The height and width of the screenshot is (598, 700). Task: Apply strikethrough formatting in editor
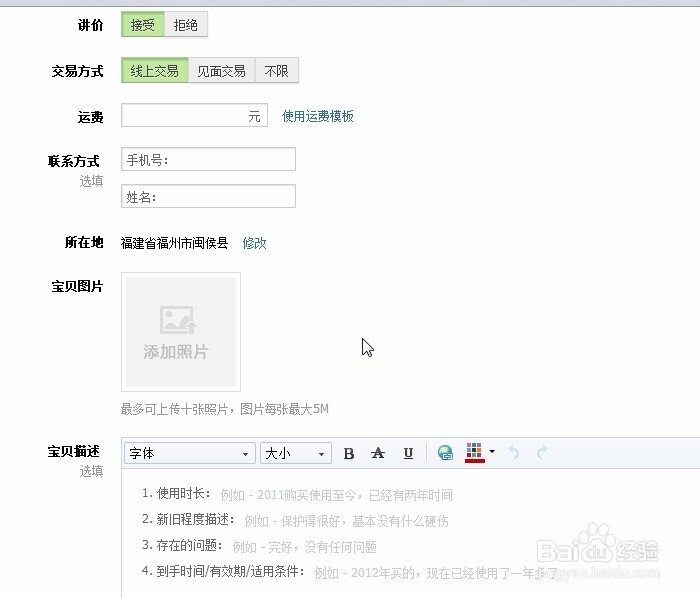point(378,453)
